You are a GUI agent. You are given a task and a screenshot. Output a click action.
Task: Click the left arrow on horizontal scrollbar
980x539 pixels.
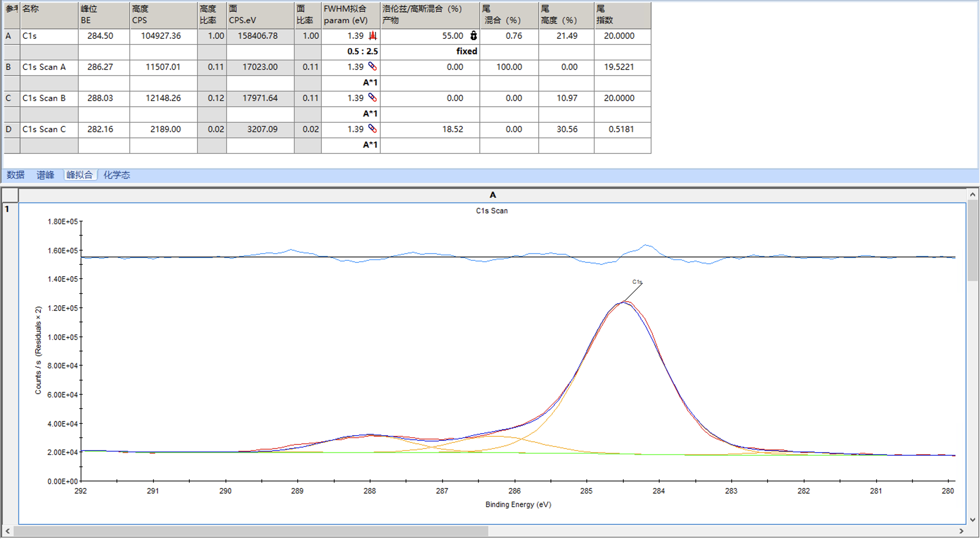click(7, 531)
